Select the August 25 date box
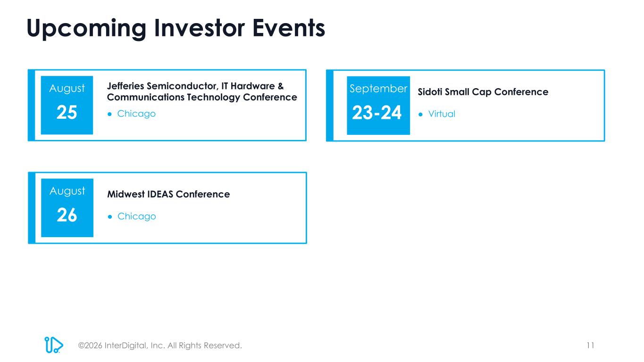 click(67, 105)
